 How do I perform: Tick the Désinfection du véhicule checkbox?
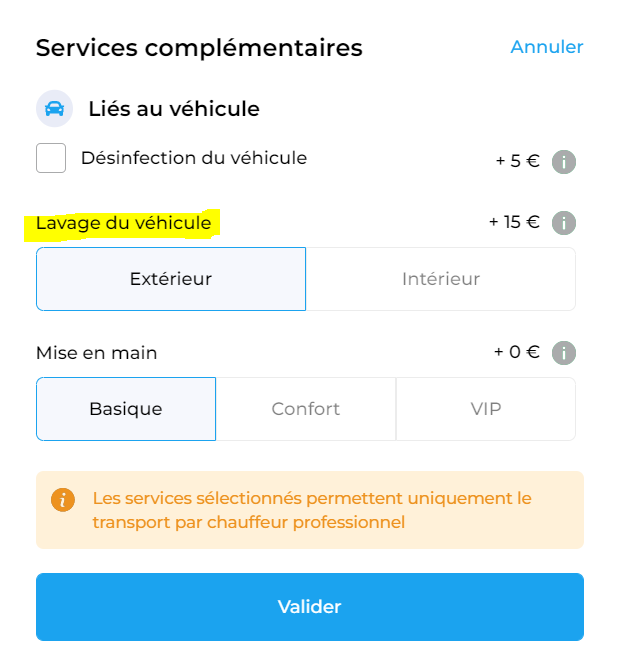click(51, 158)
